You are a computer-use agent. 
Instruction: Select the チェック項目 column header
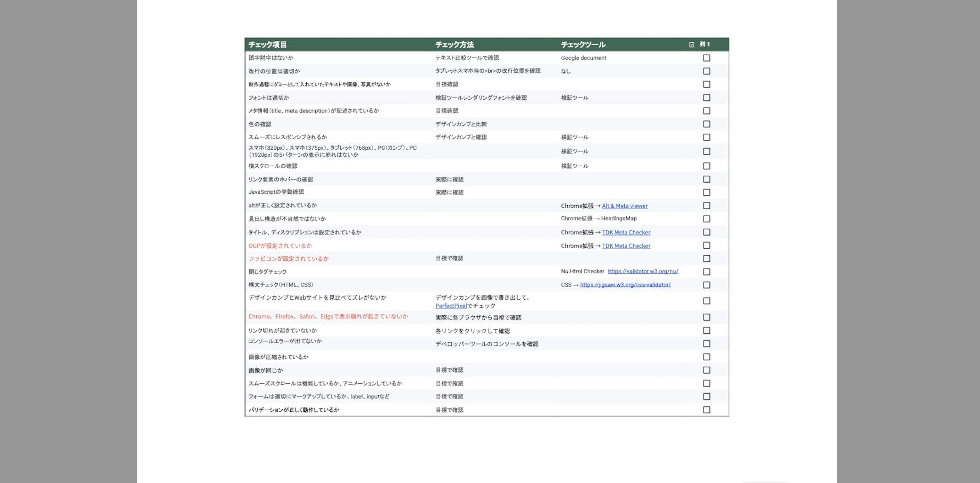(x=268, y=45)
